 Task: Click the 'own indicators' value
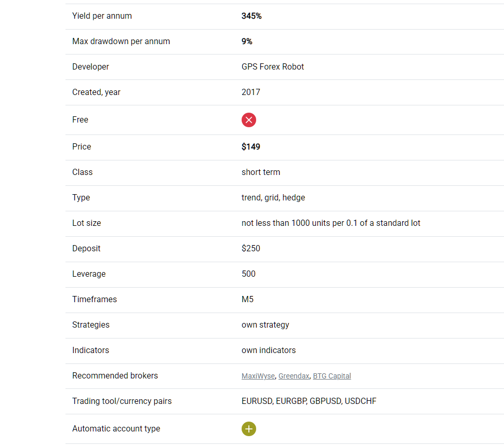[269, 350]
